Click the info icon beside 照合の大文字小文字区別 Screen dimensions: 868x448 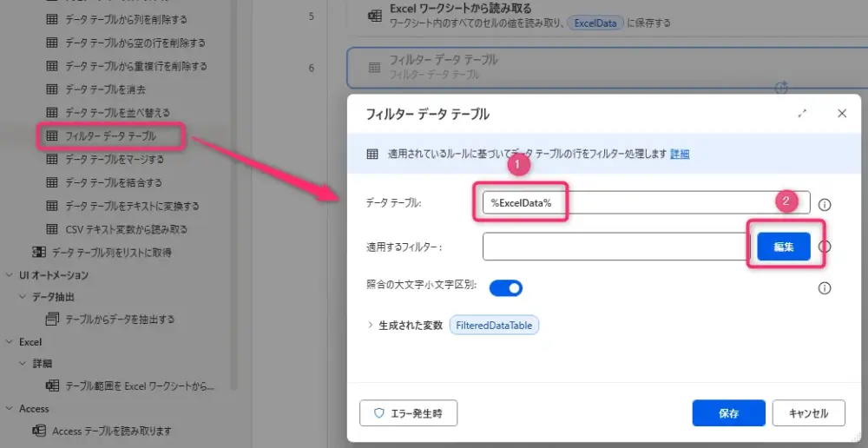[825, 288]
